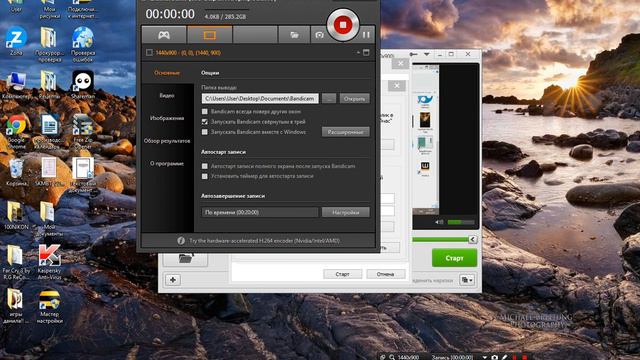The image size is (640, 360).
Task: Select the screen rectangle recording mode icon
Action: (x=209, y=35)
